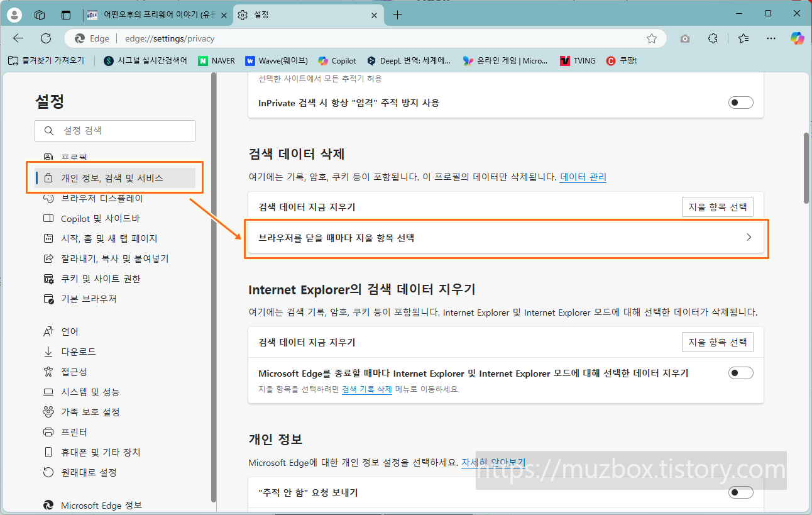Click the 설정 검색 search field

point(115,131)
